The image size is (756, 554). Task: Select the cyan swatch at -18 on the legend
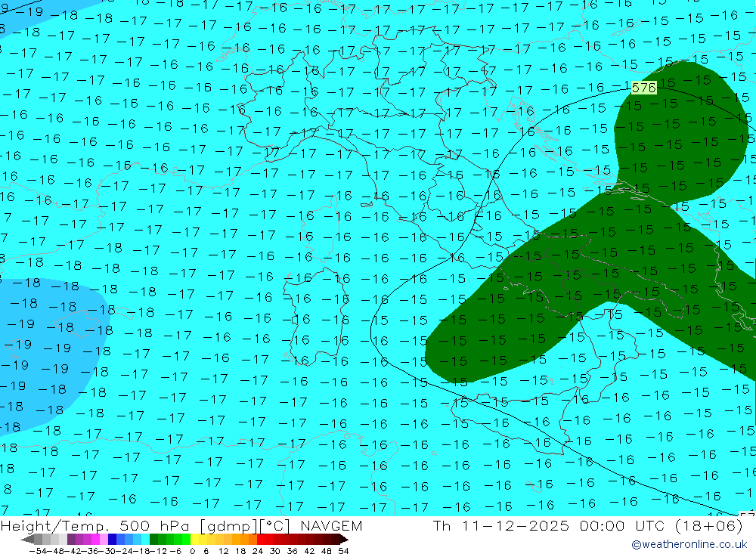pyautogui.click(x=145, y=540)
